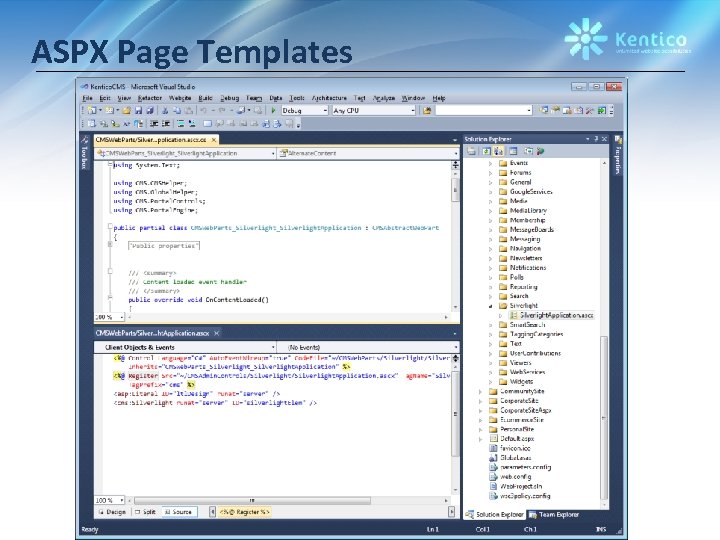Screen dimensions: 720x540
Task: Collapse the Silverlight folder
Action: click(x=490, y=306)
